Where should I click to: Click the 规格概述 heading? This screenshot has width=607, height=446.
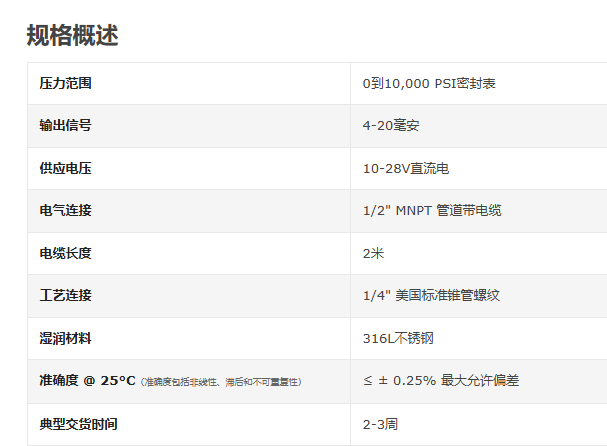click(73, 35)
